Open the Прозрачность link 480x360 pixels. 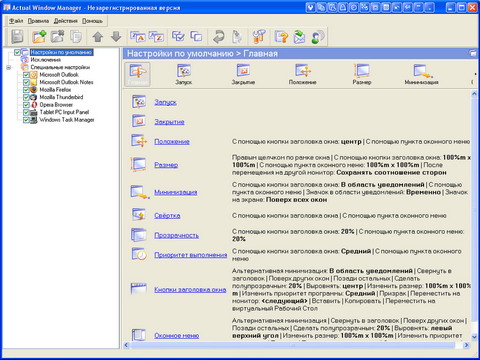pos(176,235)
